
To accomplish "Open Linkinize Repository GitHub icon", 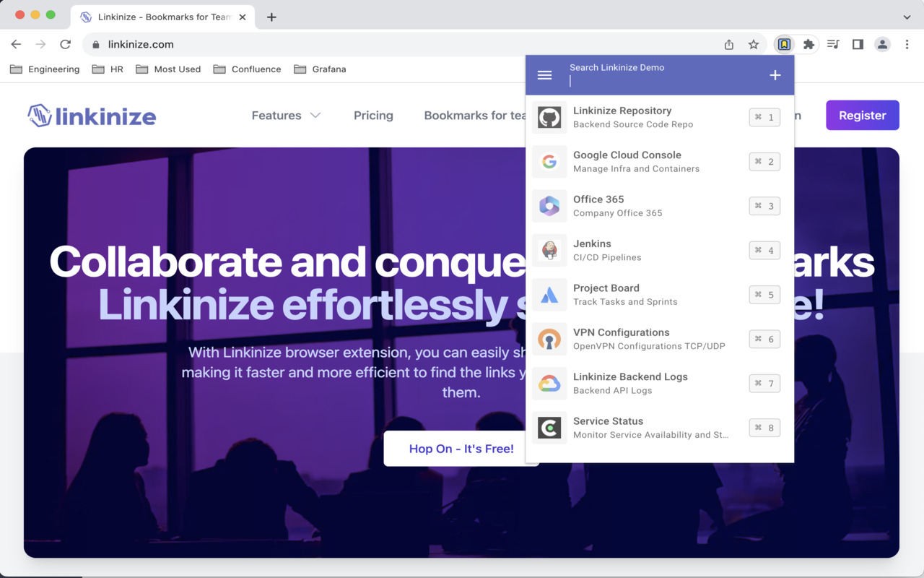I will (x=549, y=118).
